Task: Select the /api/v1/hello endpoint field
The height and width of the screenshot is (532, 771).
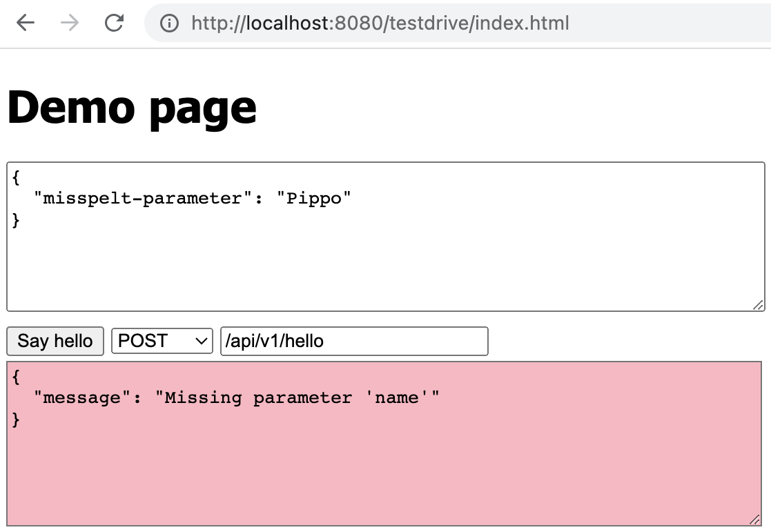Action: tap(354, 341)
